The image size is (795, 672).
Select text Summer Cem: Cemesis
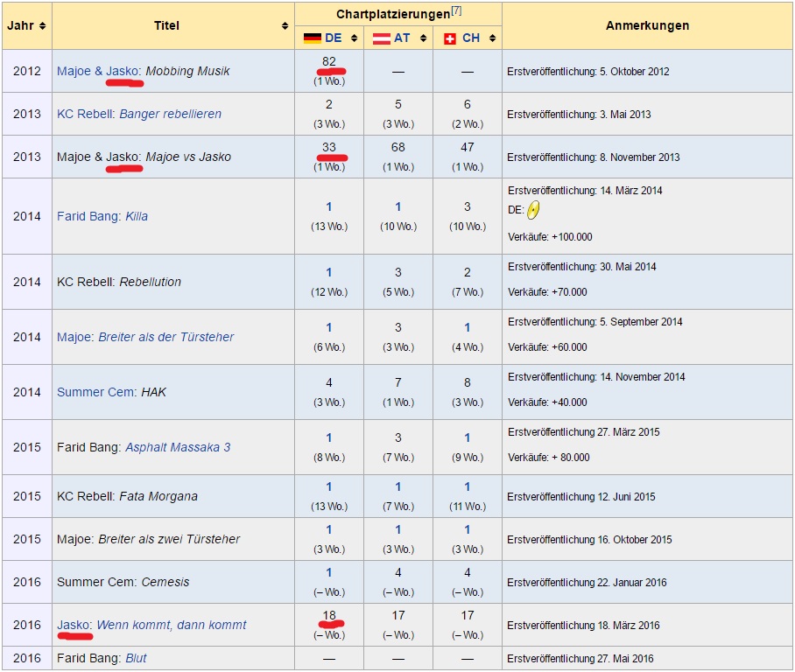coord(123,582)
